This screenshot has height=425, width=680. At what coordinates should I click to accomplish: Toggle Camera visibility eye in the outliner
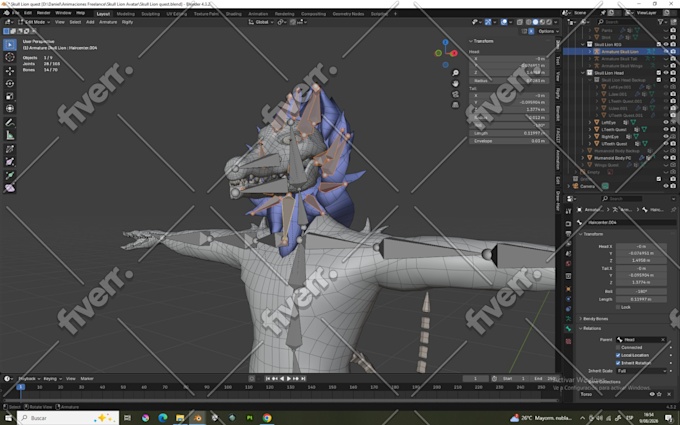[x=666, y=186]
